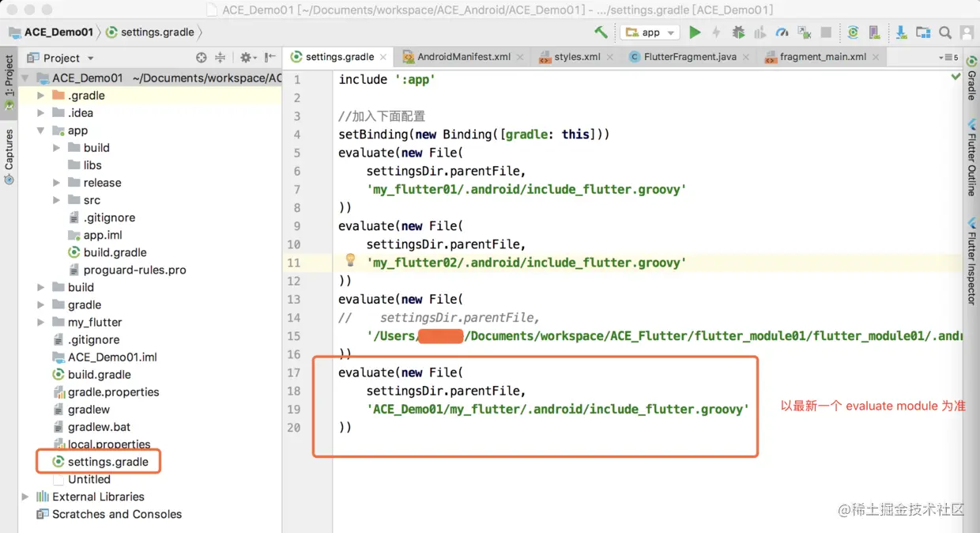Click the lightbulb intention icon on line 11
Screen dimensions: 980x533
click(351, 260)
